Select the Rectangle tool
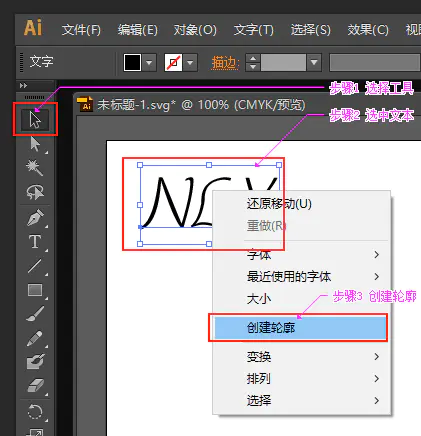 click(35, 290)
